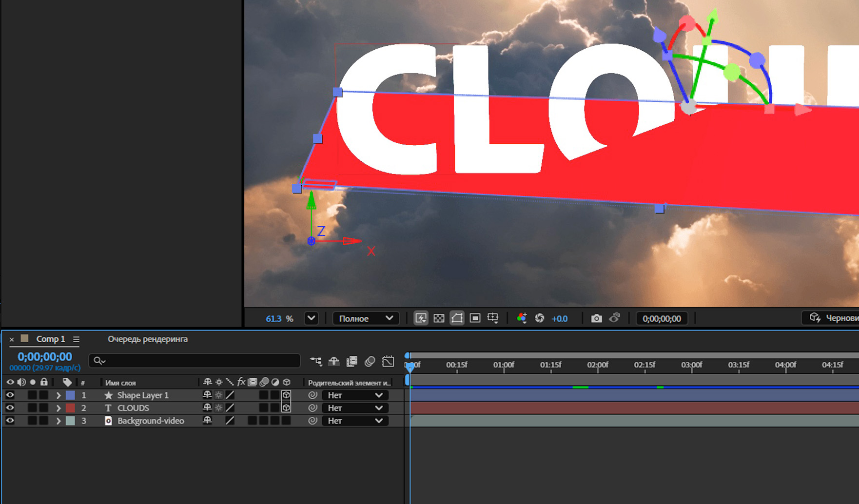Image resolution: width=859 pixels, height=504 pixels.
Task: Click the label tag column header icon
Action: (x=67, y=382)
